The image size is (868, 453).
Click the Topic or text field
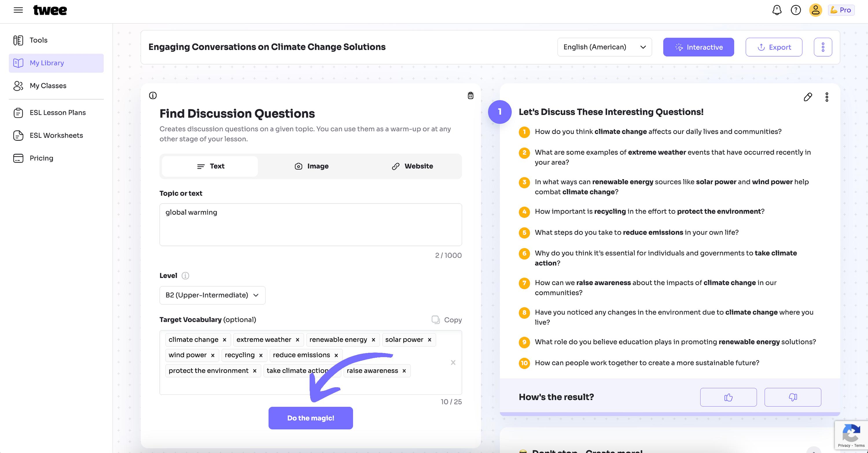pyautogui.click(x=310, y=225)
